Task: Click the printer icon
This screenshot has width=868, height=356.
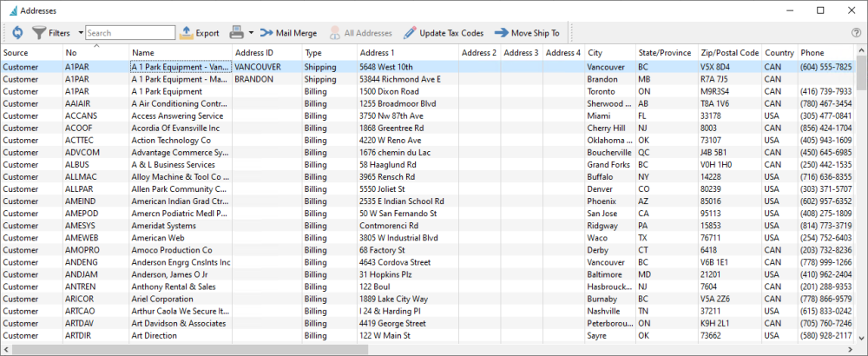Action: (x=237, y=33)
